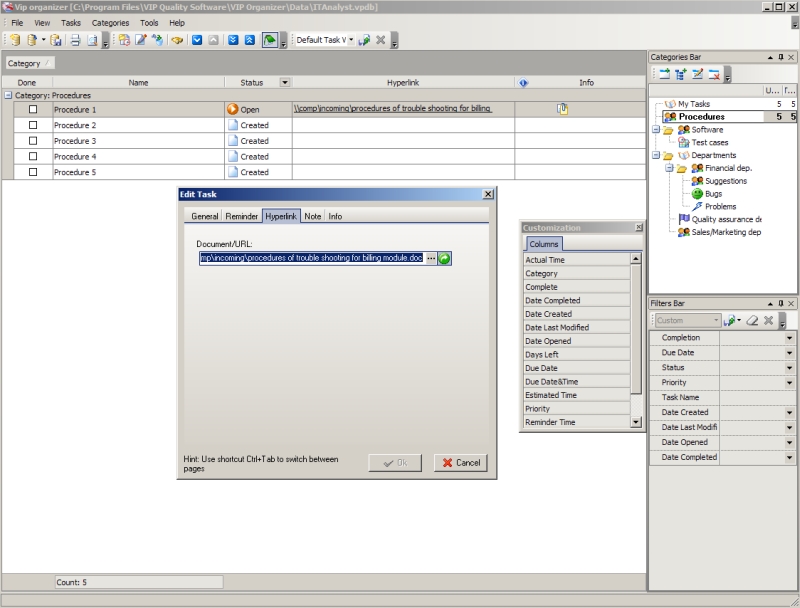Viewport: 800px width, 608px height.
Task: Open the Status column filter dropdown
Action: 285,82
